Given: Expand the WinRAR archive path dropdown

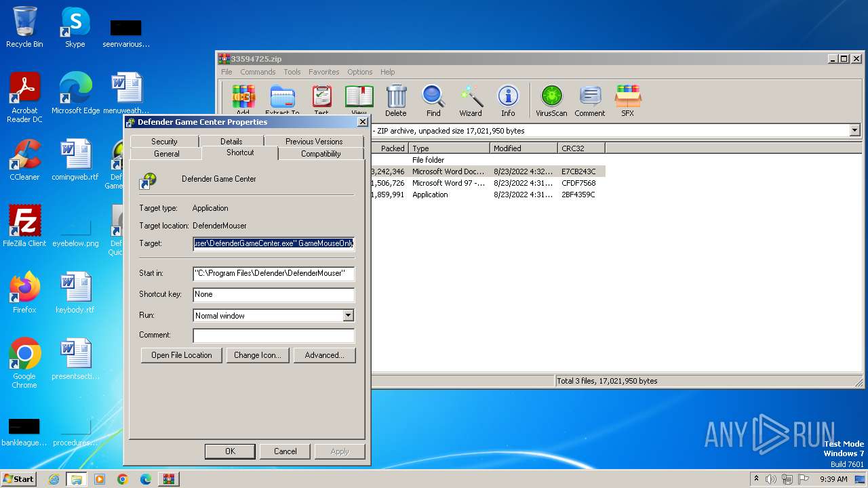Looking at the screenshot, I should pyautogui.click(x=854, y=130).
